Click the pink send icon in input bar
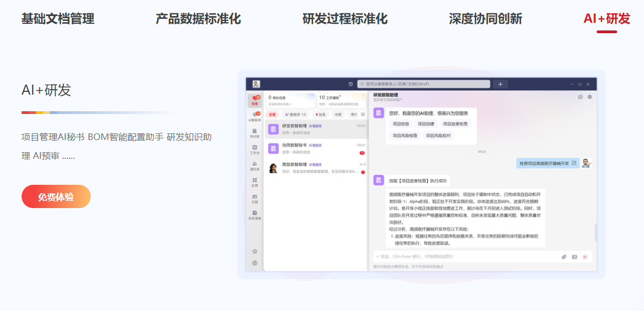Image resolution: width=644 pixels, height=311 pixels. tap(585, 257)
